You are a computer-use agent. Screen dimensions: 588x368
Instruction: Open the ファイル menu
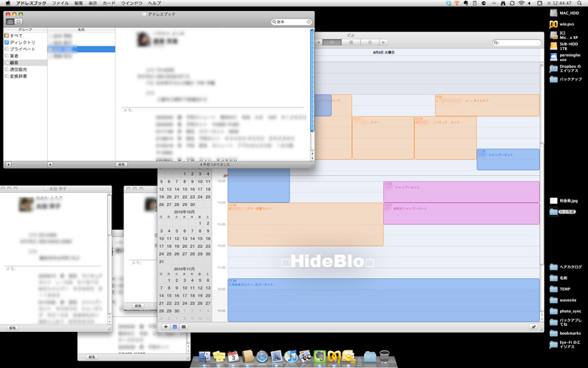tap(60, 3)
